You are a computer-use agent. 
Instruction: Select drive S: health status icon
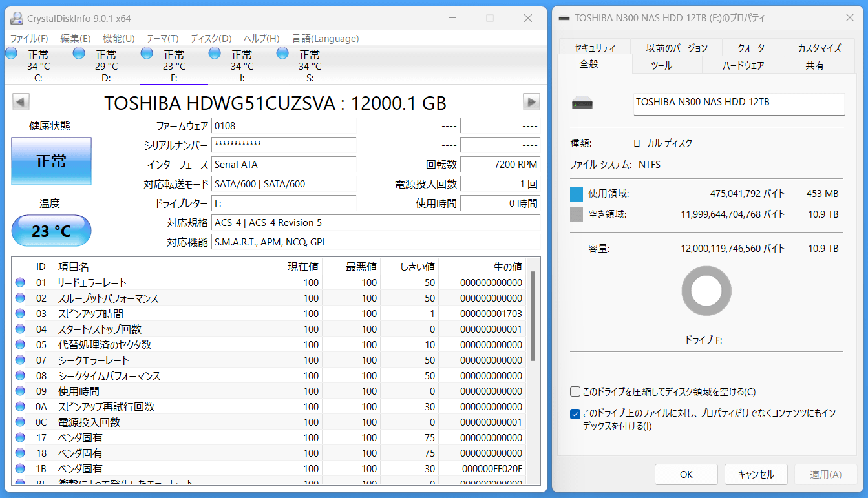click(x=282, y=54)
